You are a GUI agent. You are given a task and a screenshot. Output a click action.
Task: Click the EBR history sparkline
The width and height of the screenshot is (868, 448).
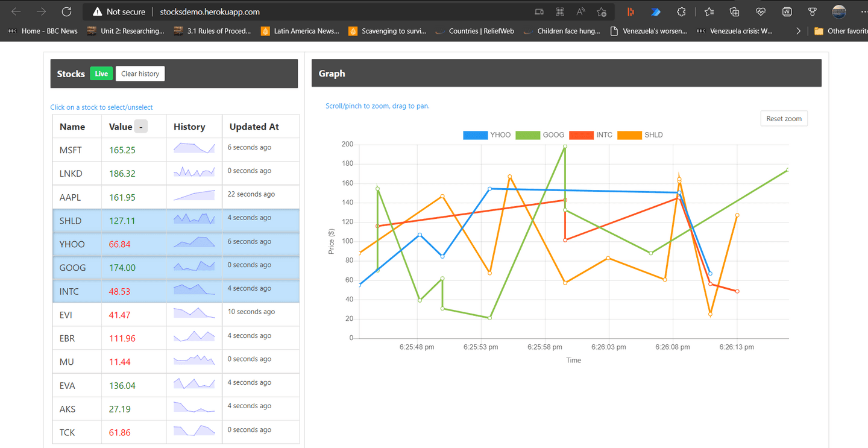pyautogui.click(x=194, y=336)
